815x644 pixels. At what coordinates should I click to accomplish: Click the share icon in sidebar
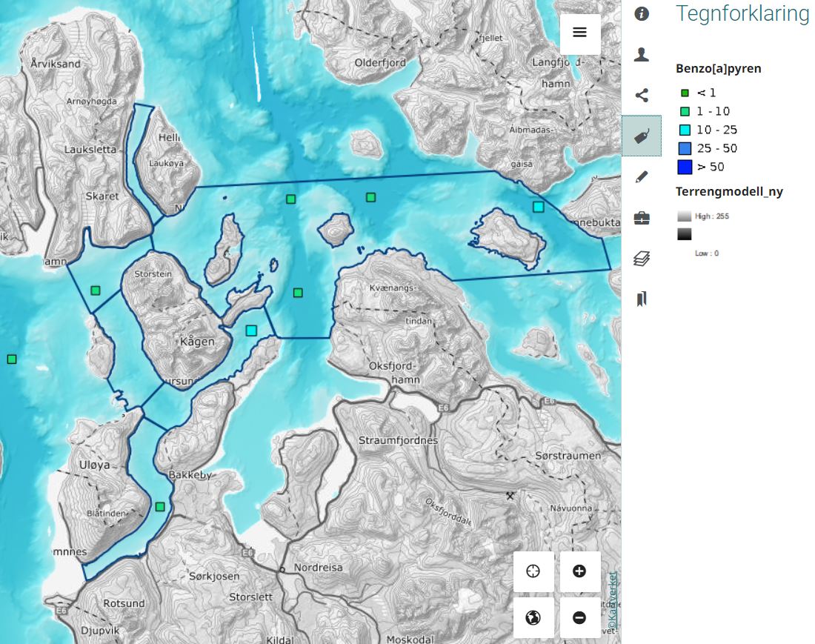[x=642, y=95]
